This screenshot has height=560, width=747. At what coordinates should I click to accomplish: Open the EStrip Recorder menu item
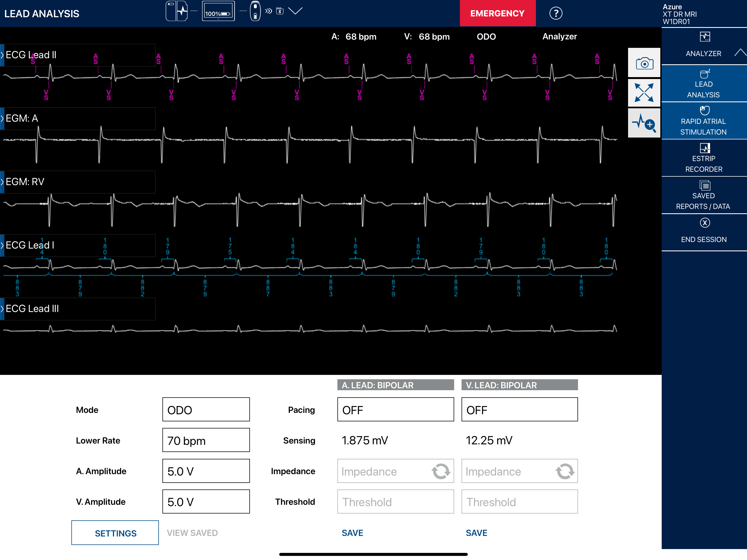tap(704, 158)
